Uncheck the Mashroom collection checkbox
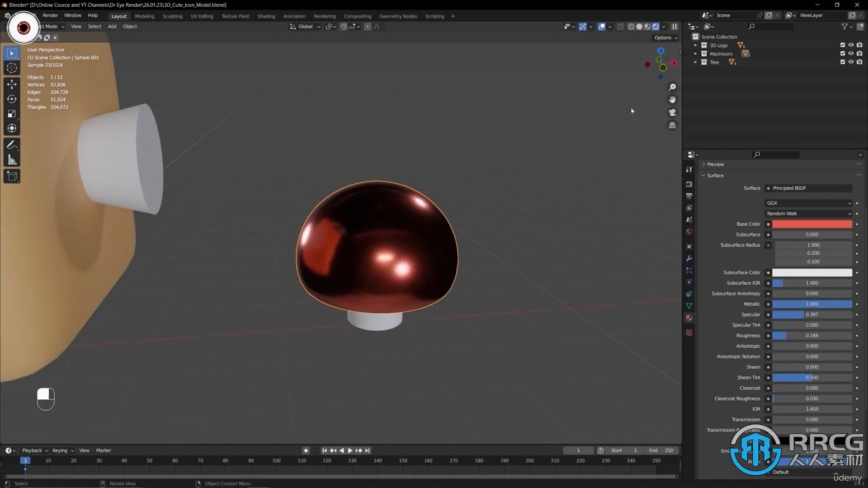Viewport: 868px width, 488px height. (x=843, y=54)
